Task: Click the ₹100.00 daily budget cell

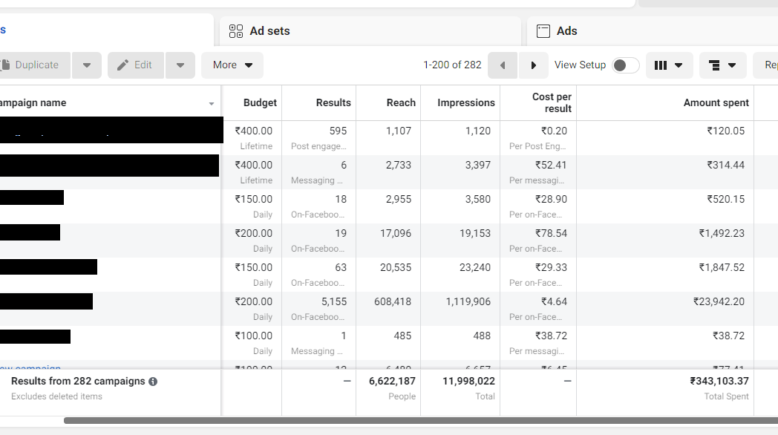Action: [254, 336]
